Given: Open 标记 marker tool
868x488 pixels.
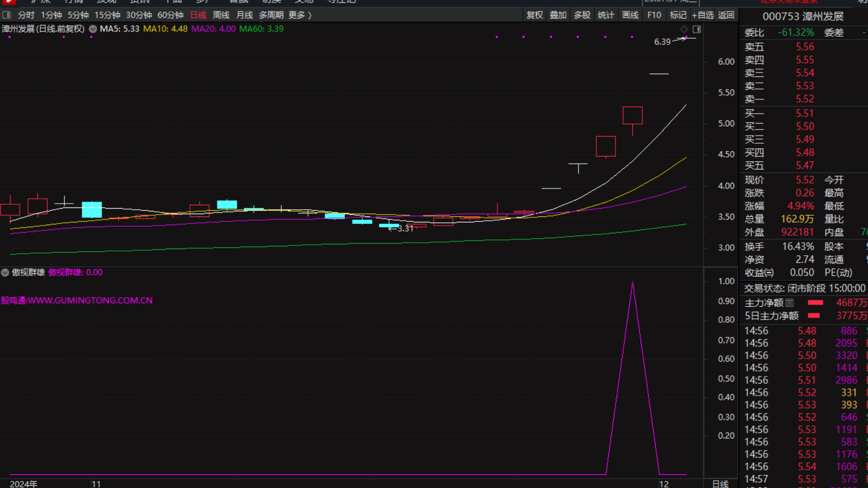Looking at the screenshot, I should coord(678,15).
